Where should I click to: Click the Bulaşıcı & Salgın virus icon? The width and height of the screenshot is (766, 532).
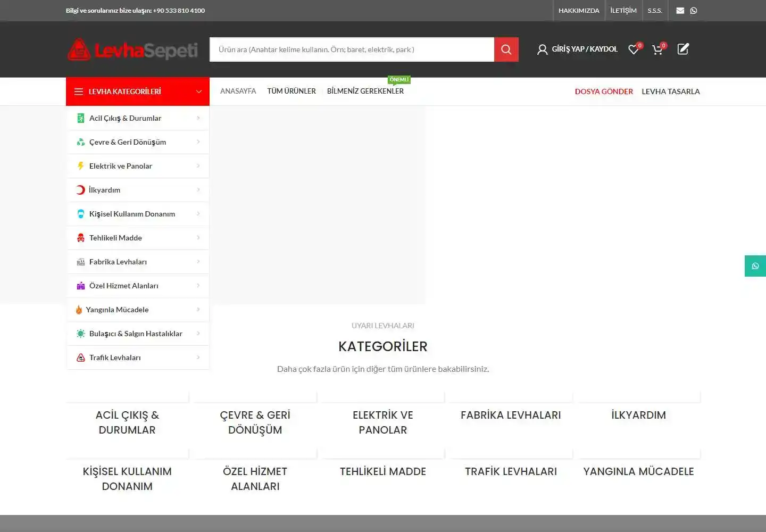point(81,334)
